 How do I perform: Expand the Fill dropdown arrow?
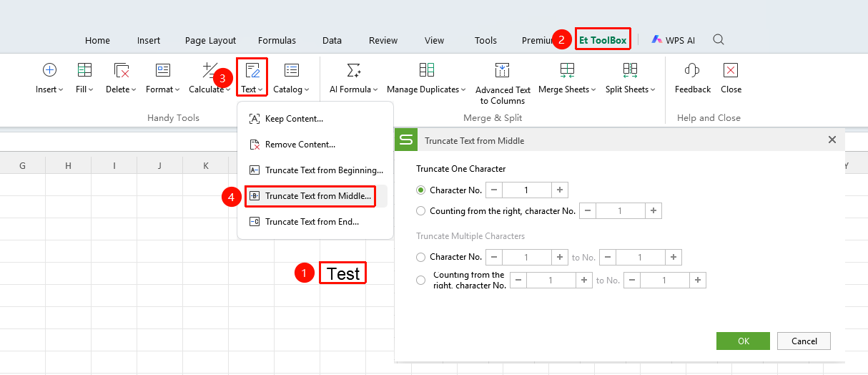click(91, 90)
